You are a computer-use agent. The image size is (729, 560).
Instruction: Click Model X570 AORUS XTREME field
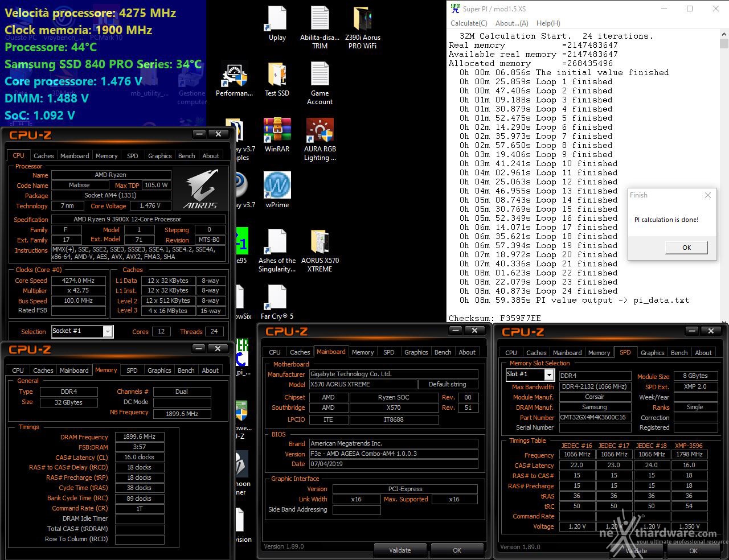(363, 384)
